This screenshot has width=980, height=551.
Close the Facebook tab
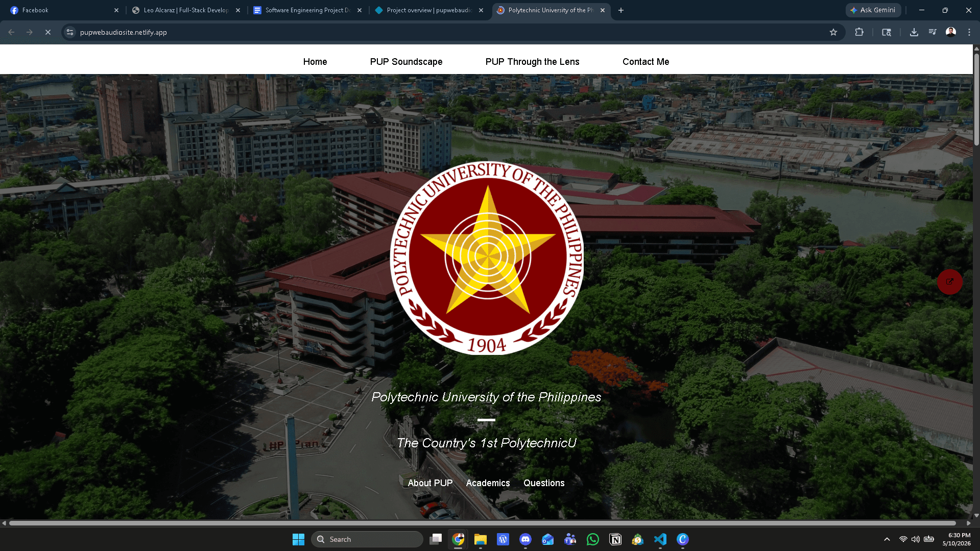tap(116, 10)
